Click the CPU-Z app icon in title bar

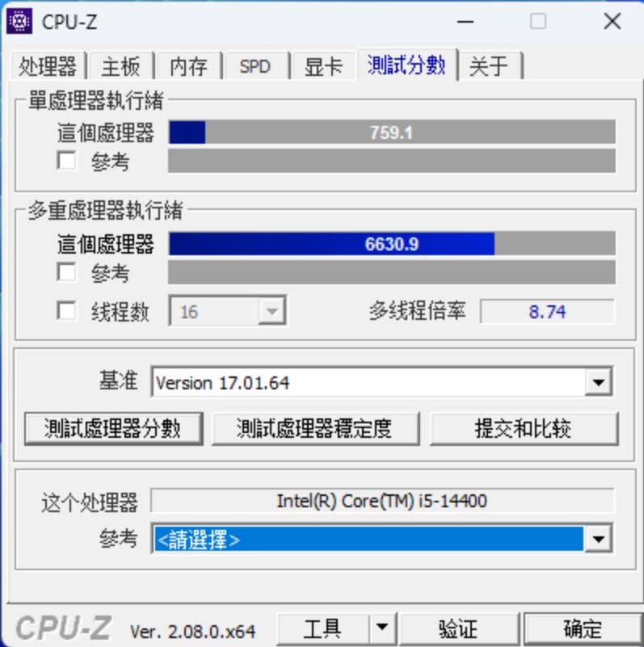[x=19, y=21]
